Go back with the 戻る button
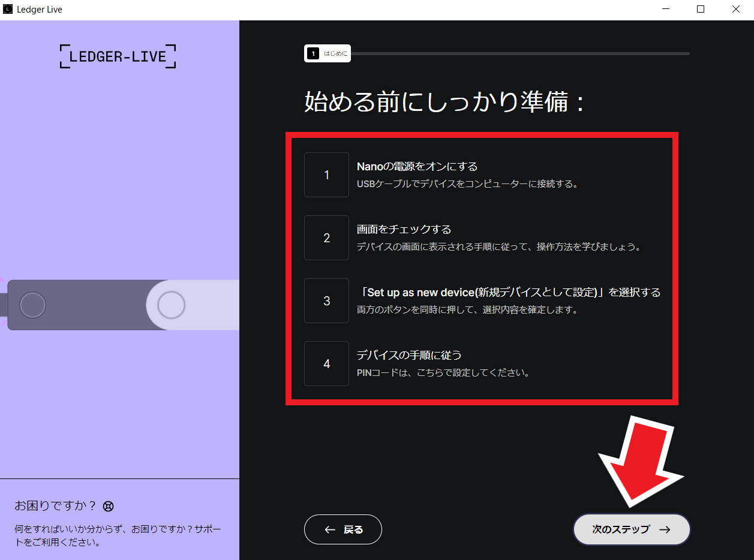The height and width of the screenshot is (560, 754). pyautogui.click(x=343, y=529)
